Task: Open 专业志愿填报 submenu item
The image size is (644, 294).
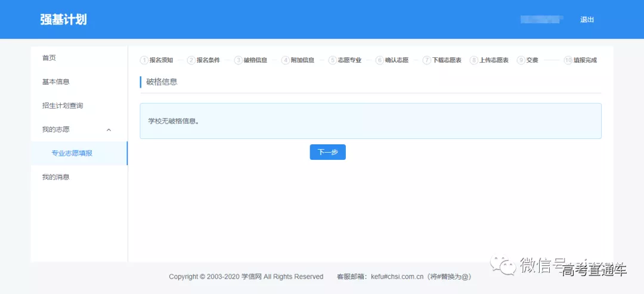Action: click(x=72, y=153)
